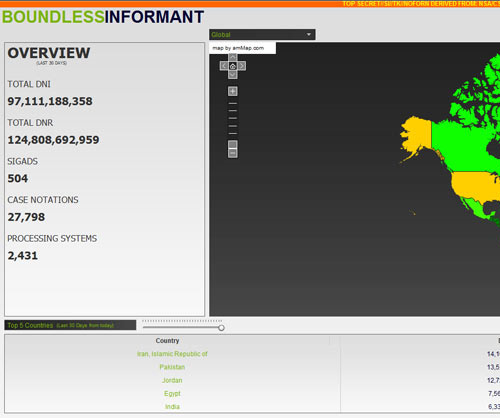Reset map view with the home button
Viewport: 500px width, 418px height.
(233, 66)
